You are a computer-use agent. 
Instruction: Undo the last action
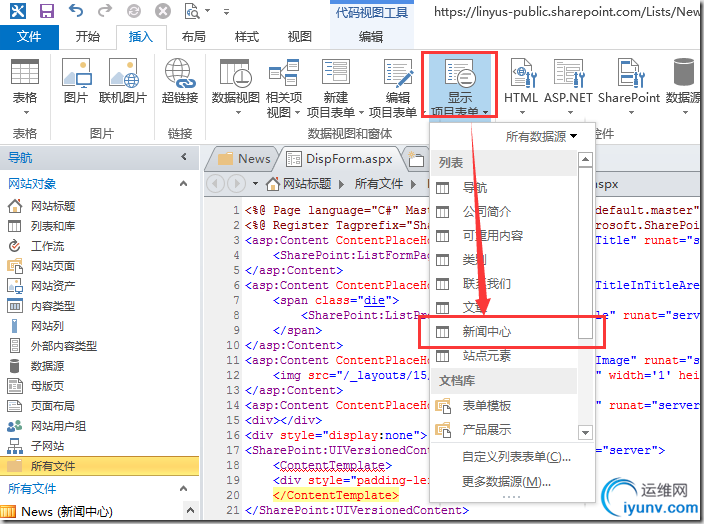coord(76,10)
